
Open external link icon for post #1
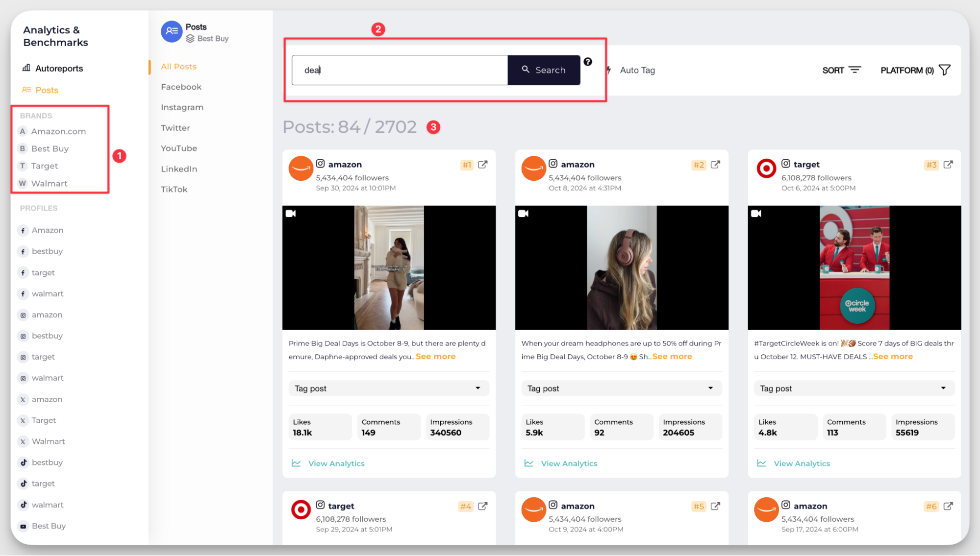(x=483, y=165)
